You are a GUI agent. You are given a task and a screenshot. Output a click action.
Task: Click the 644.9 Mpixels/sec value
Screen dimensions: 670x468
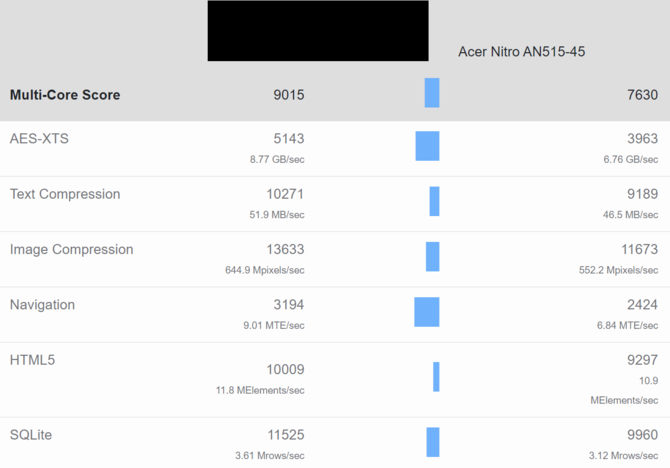tap(265, 270)
